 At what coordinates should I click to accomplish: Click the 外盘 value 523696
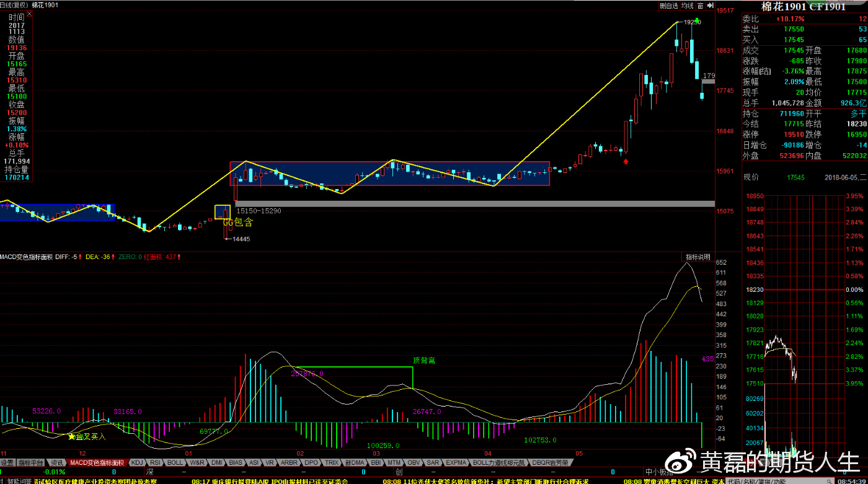[x=792, y=156]
